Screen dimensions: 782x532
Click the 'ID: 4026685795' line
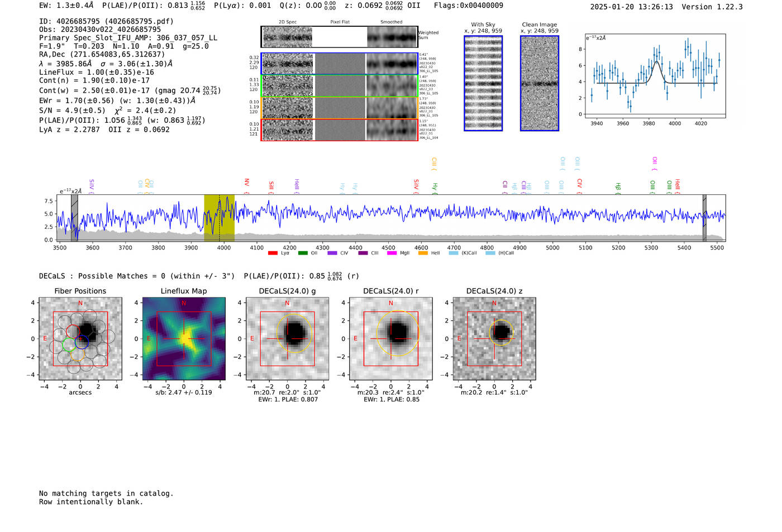106,21
